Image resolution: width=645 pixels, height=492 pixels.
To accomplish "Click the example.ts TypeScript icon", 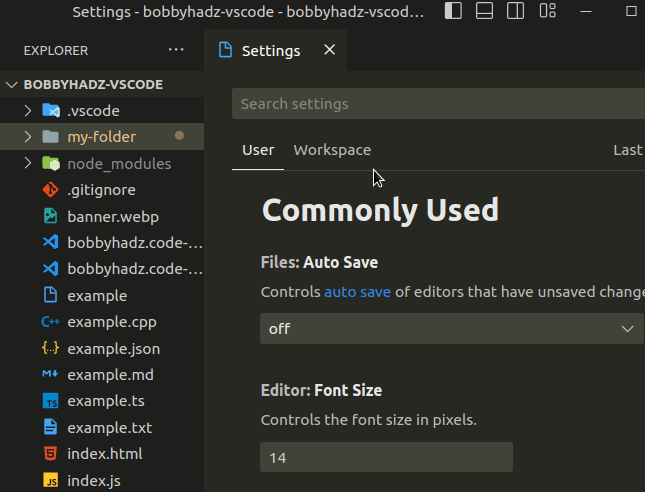I will coord(51,401).
